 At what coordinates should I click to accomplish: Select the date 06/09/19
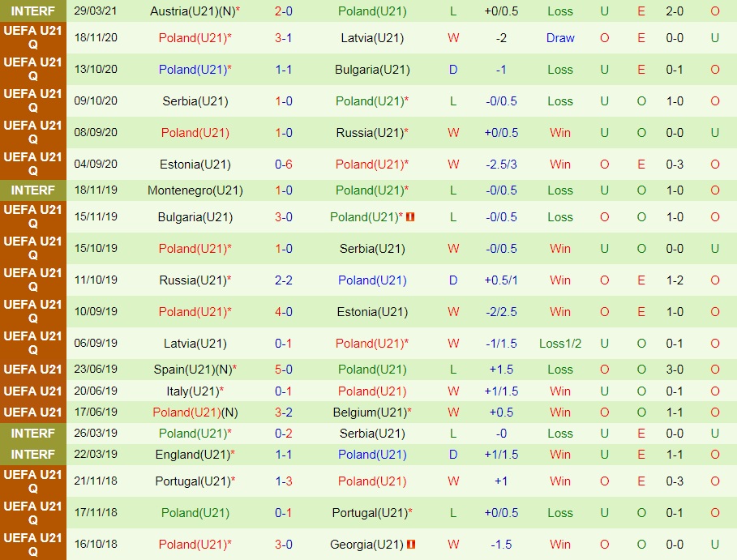96,343
